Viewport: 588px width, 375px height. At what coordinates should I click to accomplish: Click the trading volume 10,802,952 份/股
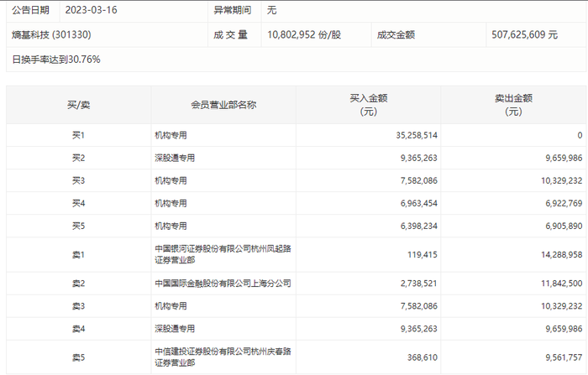(x=304, y=35)
